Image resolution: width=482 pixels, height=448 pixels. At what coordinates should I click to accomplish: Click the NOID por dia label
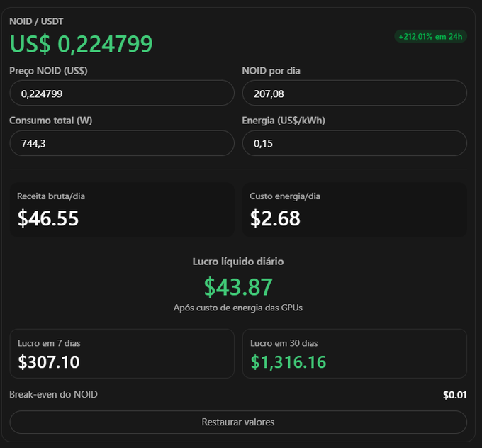coord(271,71)
